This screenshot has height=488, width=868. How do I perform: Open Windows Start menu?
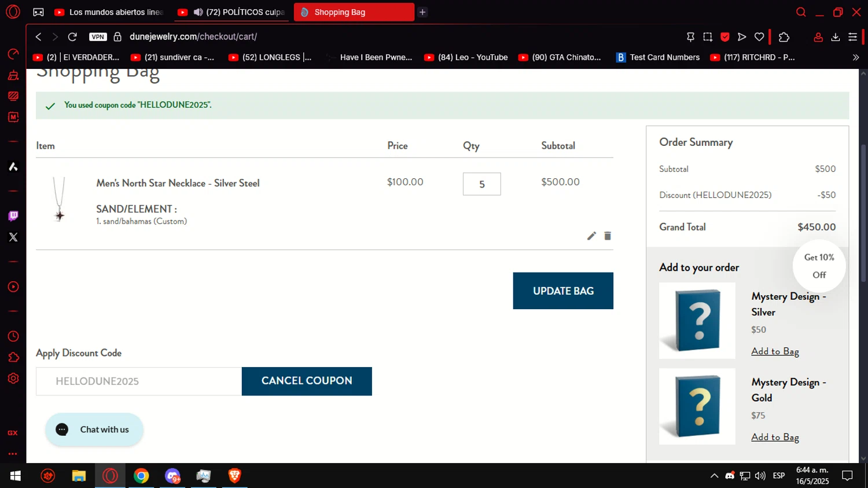(x=16, y=476)
